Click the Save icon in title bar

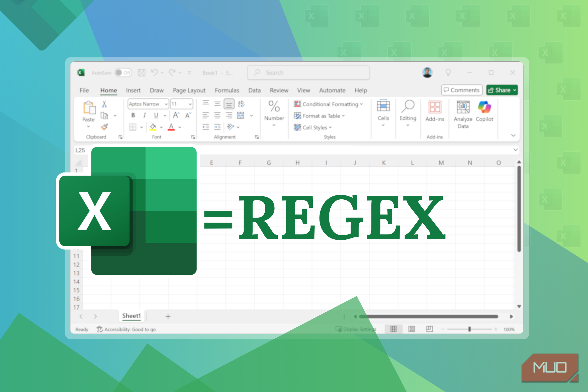tap(142, 73)
